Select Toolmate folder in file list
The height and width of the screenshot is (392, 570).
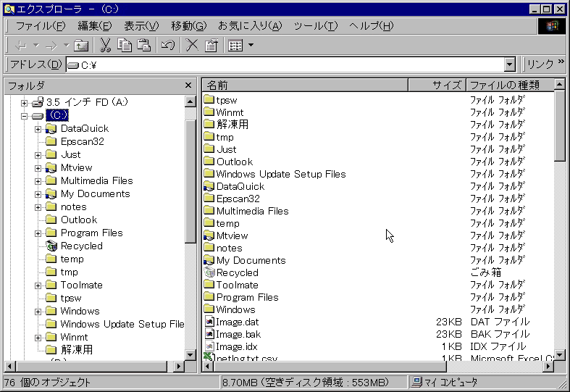(237, 285)
